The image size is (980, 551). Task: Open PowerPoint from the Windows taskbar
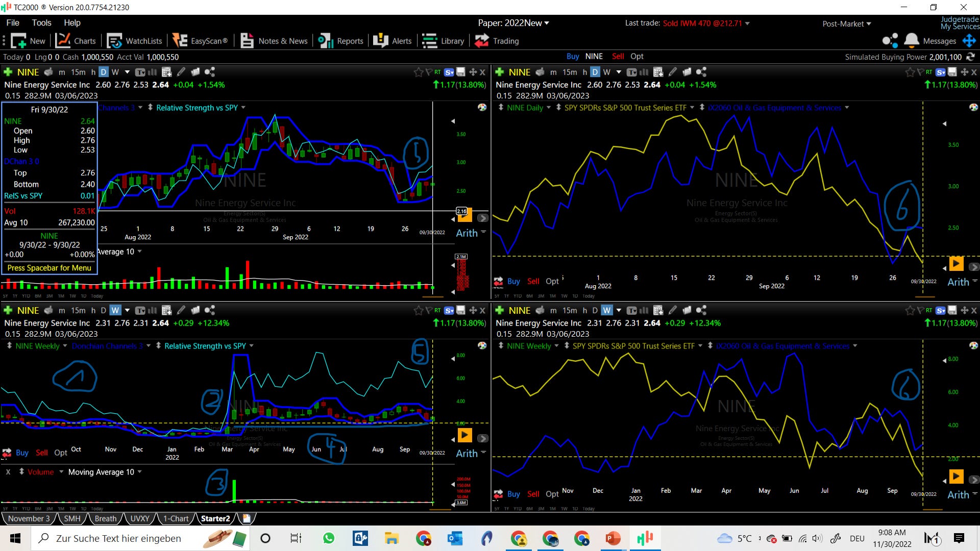(613, 538)
